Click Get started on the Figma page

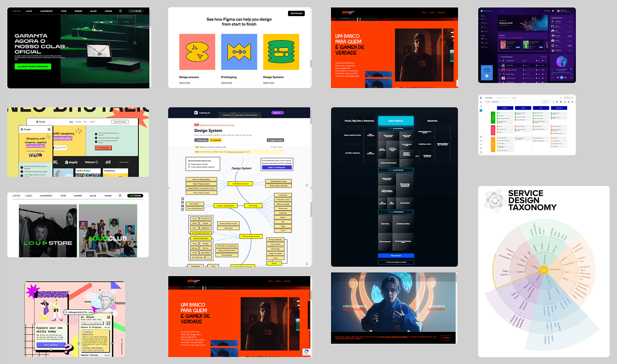(296, 14)
